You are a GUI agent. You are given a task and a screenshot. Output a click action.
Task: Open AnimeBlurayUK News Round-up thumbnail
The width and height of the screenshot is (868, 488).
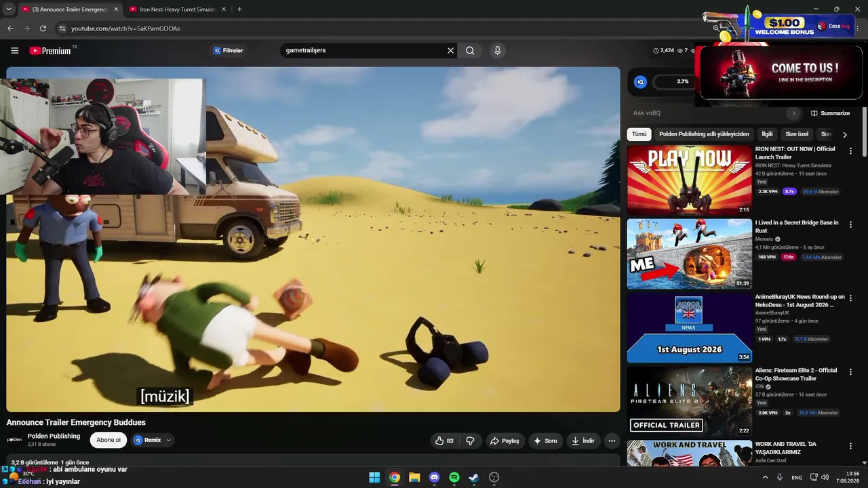(689, 328)
